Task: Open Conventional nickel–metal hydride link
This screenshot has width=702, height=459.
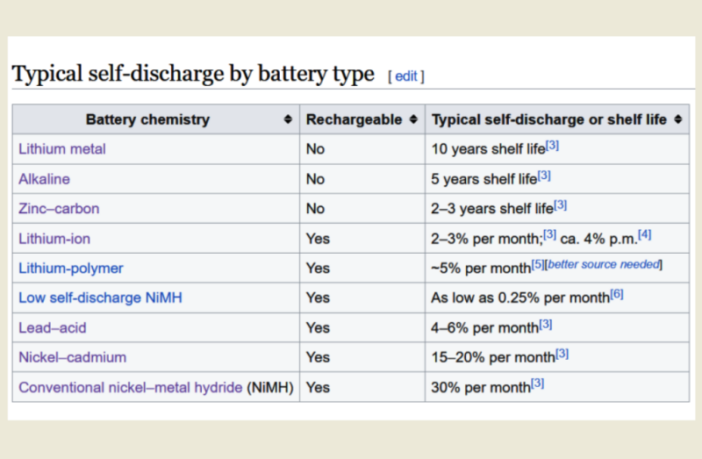Action: pyautogui.click(x=130, y=387)
